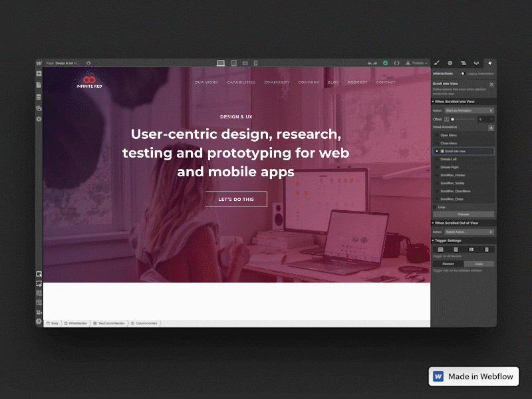Click the Webflow logo icon
The image size is (532, 399).
click(x=40, y=63)
